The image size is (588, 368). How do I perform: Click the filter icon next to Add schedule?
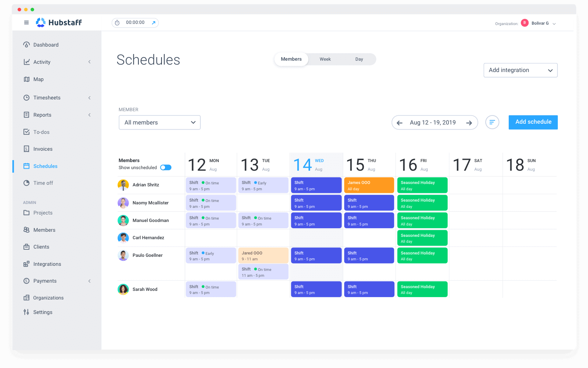tap(492, 122)
